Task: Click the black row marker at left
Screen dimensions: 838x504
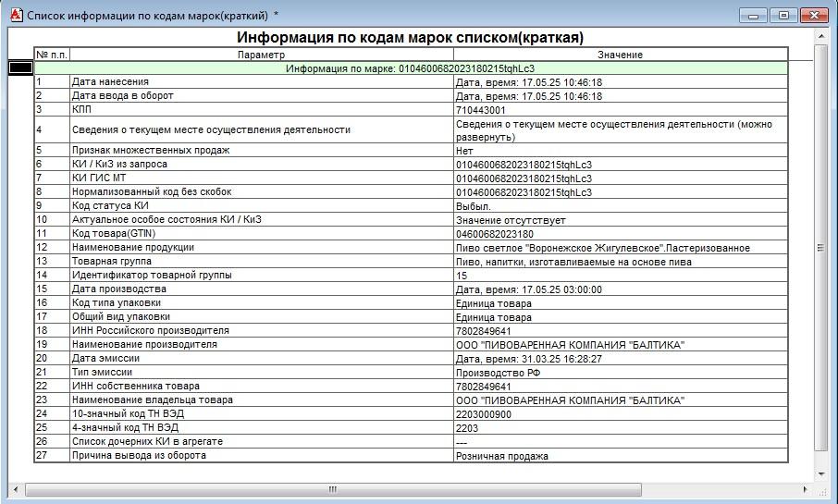Action: 19,68
